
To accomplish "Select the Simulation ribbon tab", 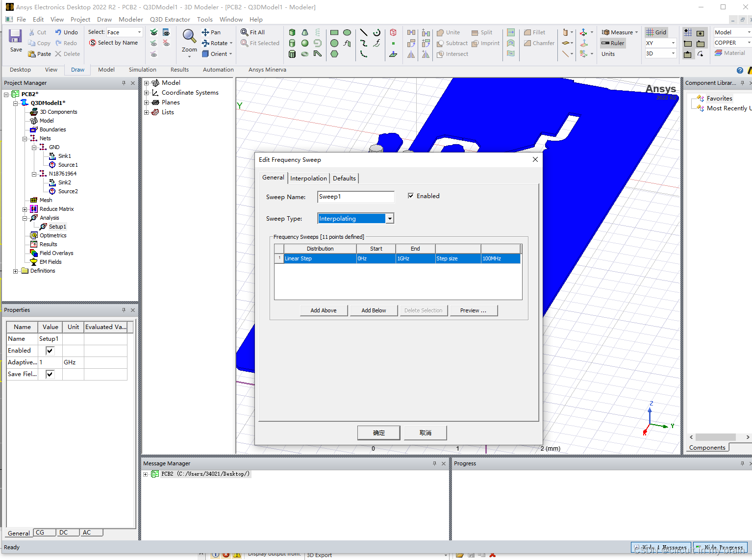I will pyautogui.click(x=142, y=70).
